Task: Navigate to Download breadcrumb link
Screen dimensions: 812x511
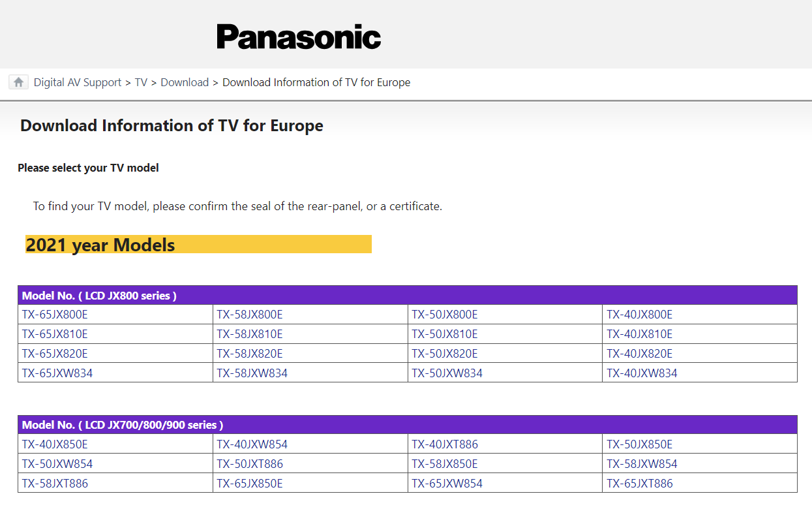Action: 185,82
